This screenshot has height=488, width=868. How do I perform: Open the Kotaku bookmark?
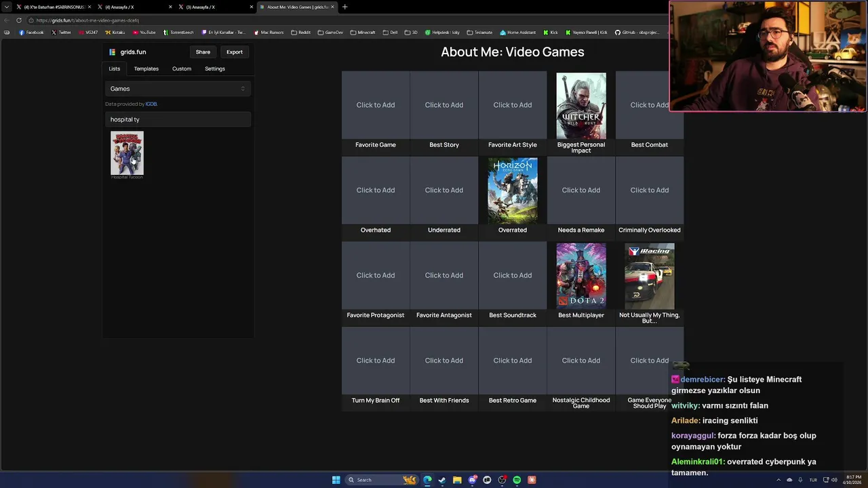click(115, 33)
